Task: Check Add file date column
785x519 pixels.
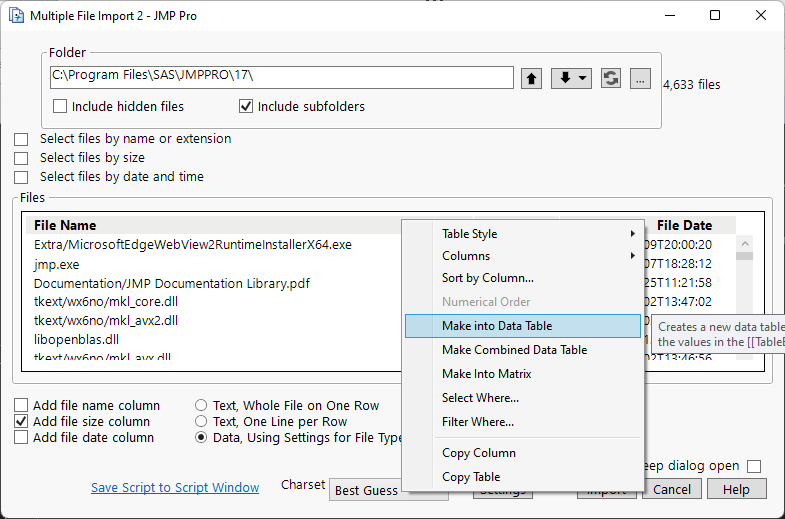Action: pyautogui.click(x=21, y=438)
